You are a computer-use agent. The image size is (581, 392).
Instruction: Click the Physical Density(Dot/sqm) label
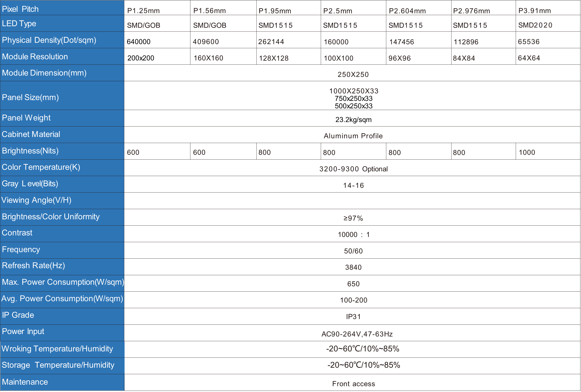click(x=49, y=40)
